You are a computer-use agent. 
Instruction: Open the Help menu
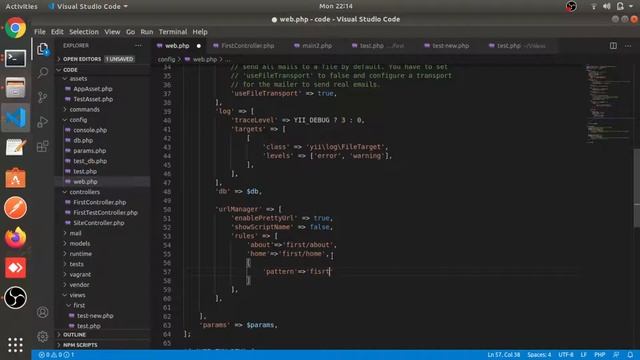200,32
